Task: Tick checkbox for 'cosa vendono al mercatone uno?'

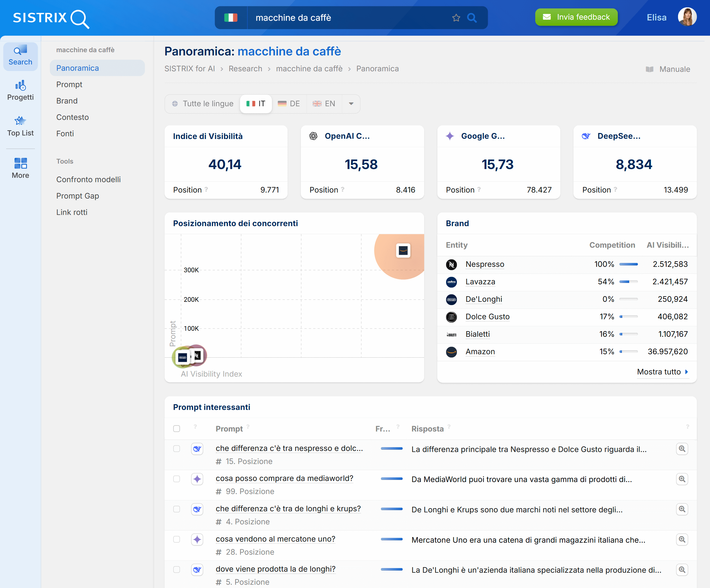Action: [x=176, y=539]
